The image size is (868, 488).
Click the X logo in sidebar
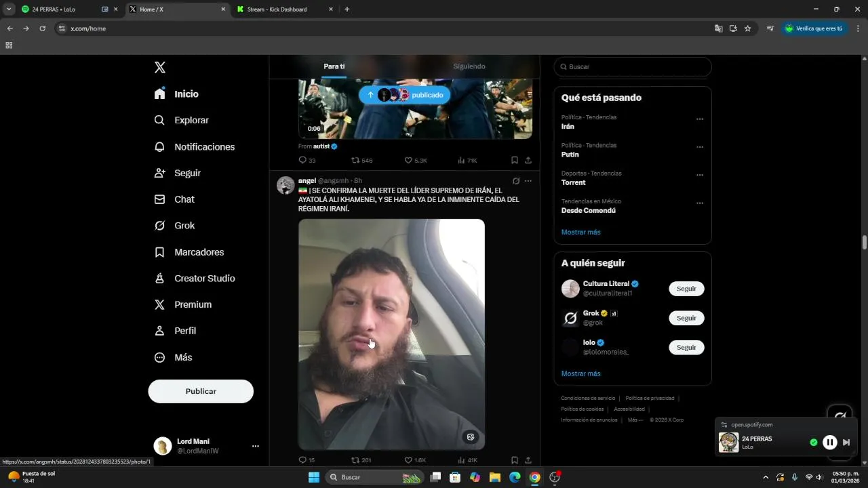click(x=160, y=67)
